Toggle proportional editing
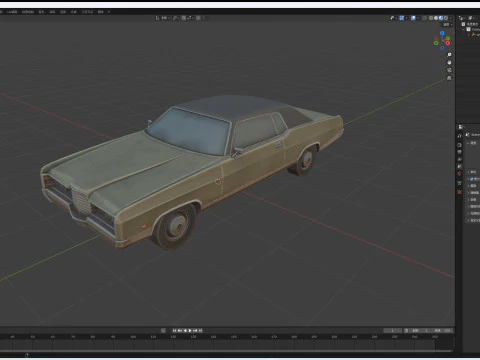Viewport: 480px width, 360px height. (x=198, y=18)
